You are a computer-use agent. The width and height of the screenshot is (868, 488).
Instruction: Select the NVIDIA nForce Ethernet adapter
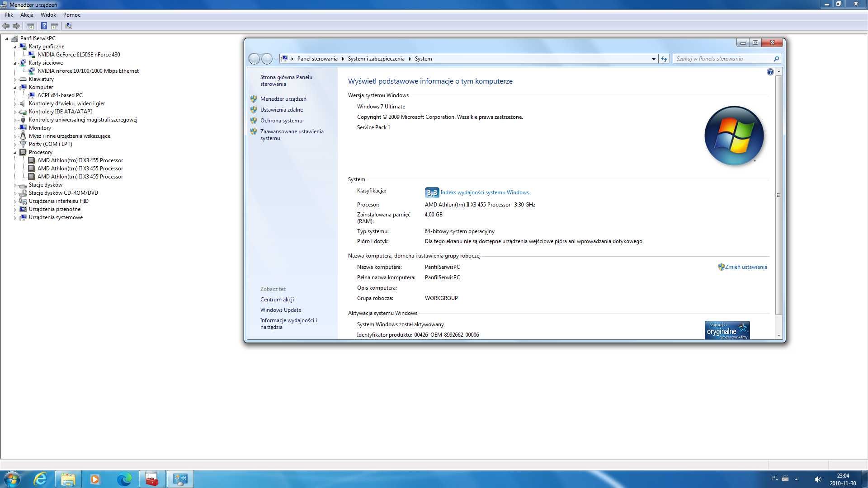(88, 71)
